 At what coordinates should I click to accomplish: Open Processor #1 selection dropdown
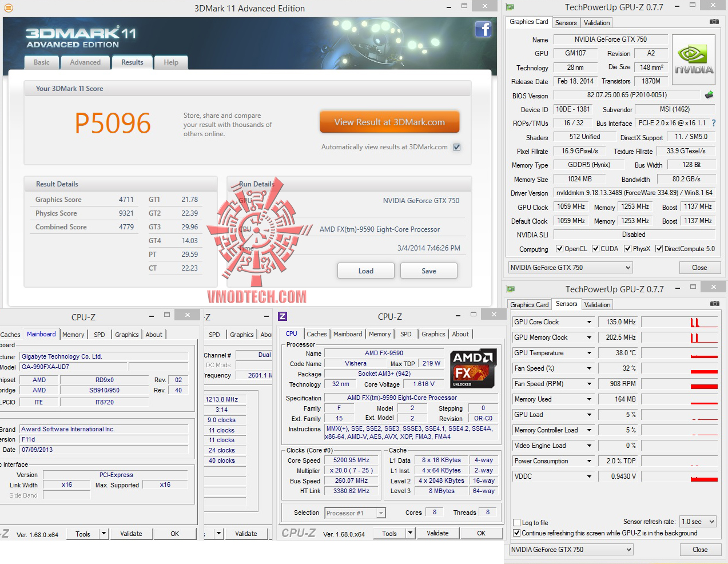(355, 513)
